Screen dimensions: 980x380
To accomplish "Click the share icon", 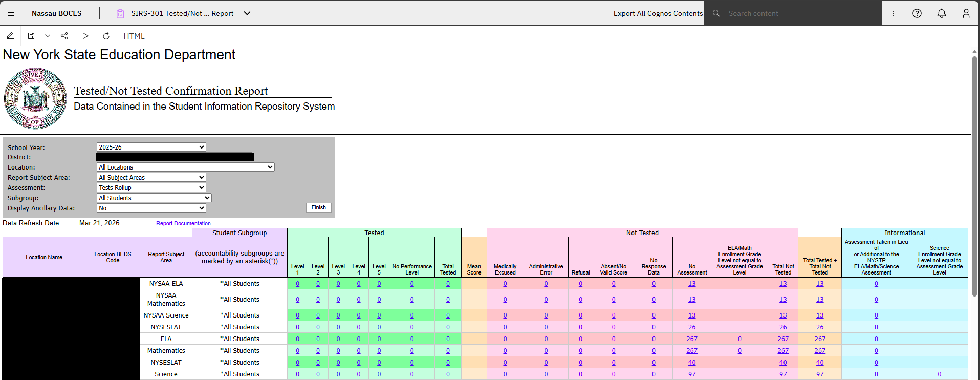I will (64, 36).
